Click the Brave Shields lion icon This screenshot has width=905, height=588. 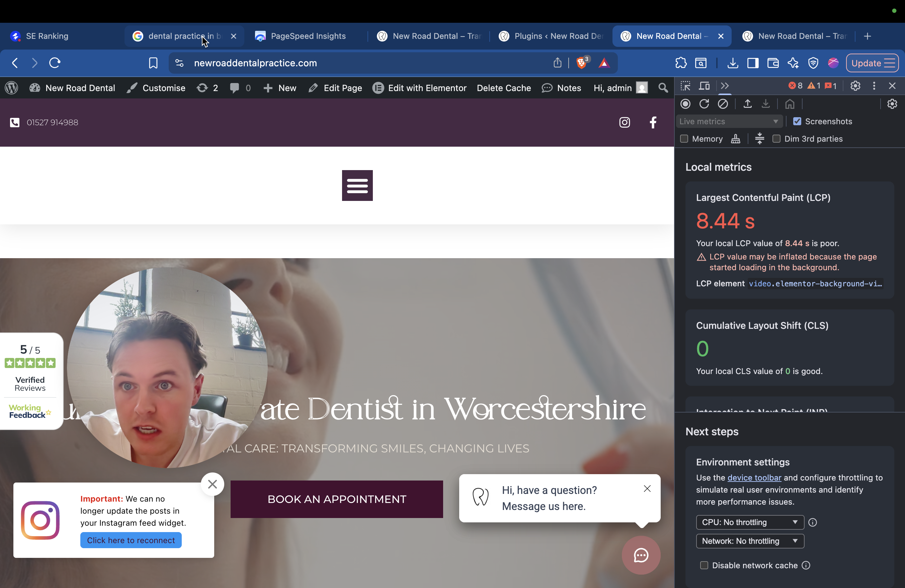click(581, 63)
